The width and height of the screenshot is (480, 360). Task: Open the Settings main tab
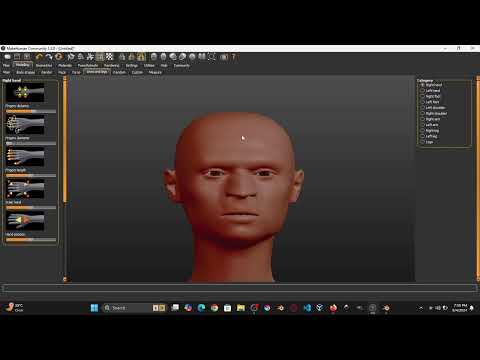[131, 65]
